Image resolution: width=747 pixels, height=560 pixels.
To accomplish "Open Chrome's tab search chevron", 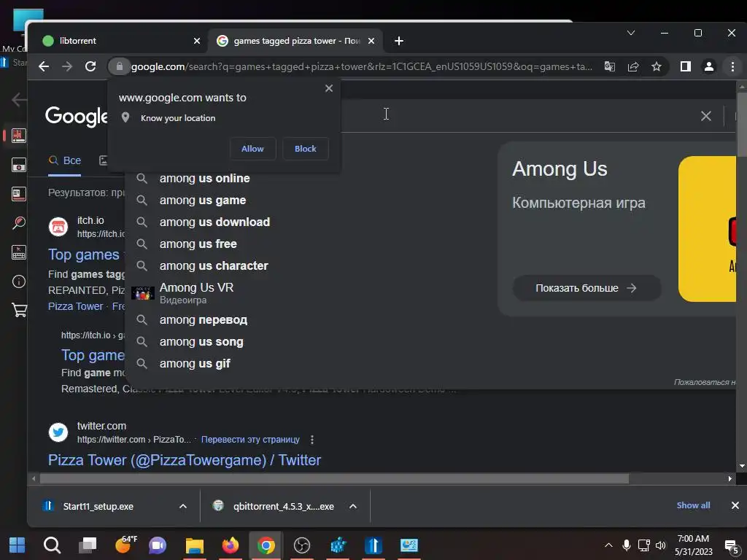I will point(631,33).
